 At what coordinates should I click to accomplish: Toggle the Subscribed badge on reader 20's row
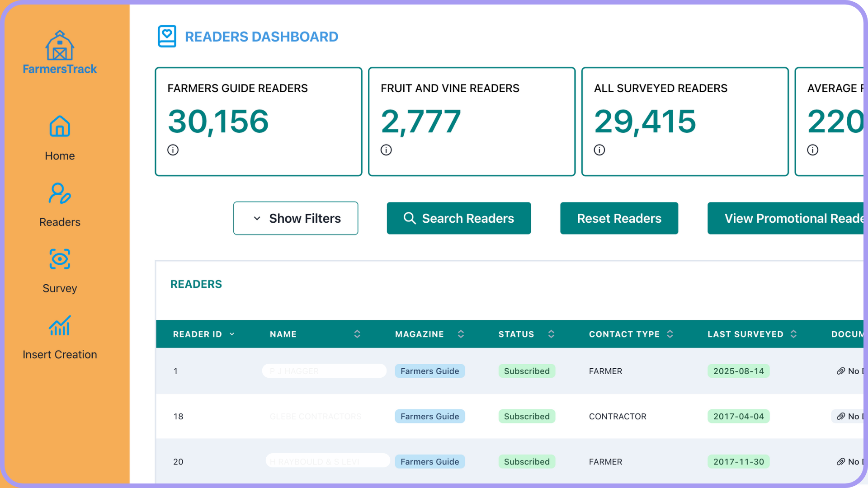(x=527, y=461)
